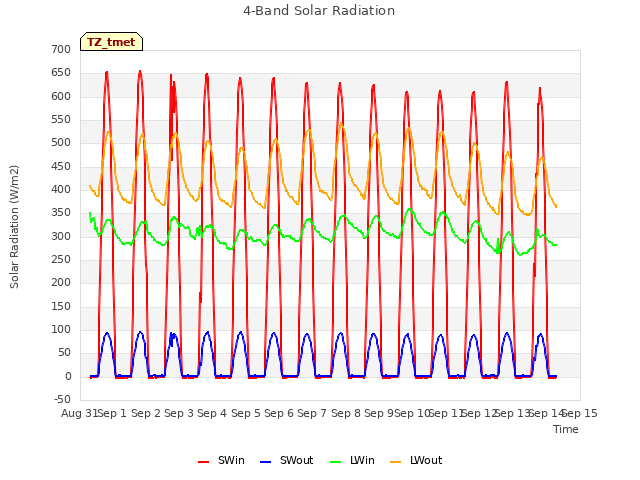Select the blue SWout legend swatch

click(265, 462)
